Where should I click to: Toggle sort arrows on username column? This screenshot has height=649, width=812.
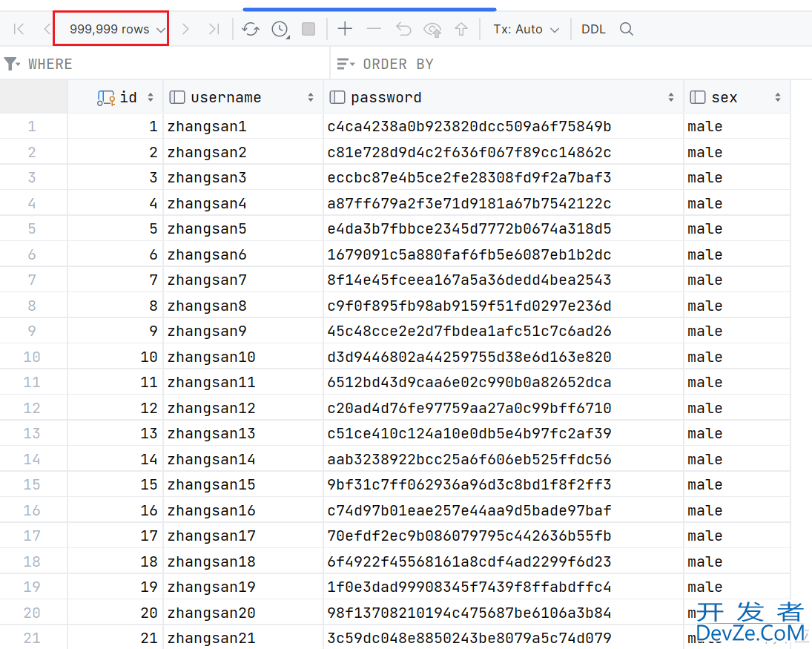(x=311, y=97)
